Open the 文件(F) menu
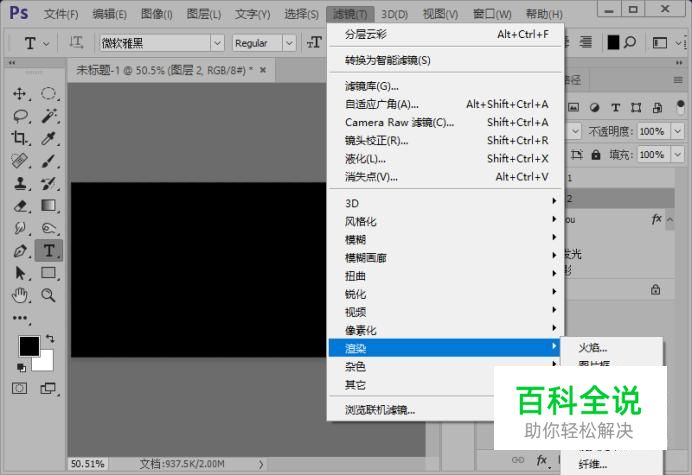The image size is (692, 475). tap(61, 14)
